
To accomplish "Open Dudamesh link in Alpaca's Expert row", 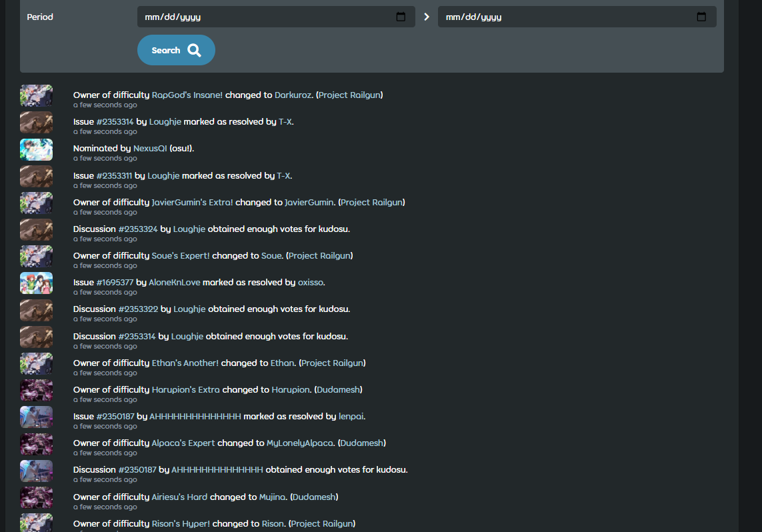I will [x=361, y=443].
